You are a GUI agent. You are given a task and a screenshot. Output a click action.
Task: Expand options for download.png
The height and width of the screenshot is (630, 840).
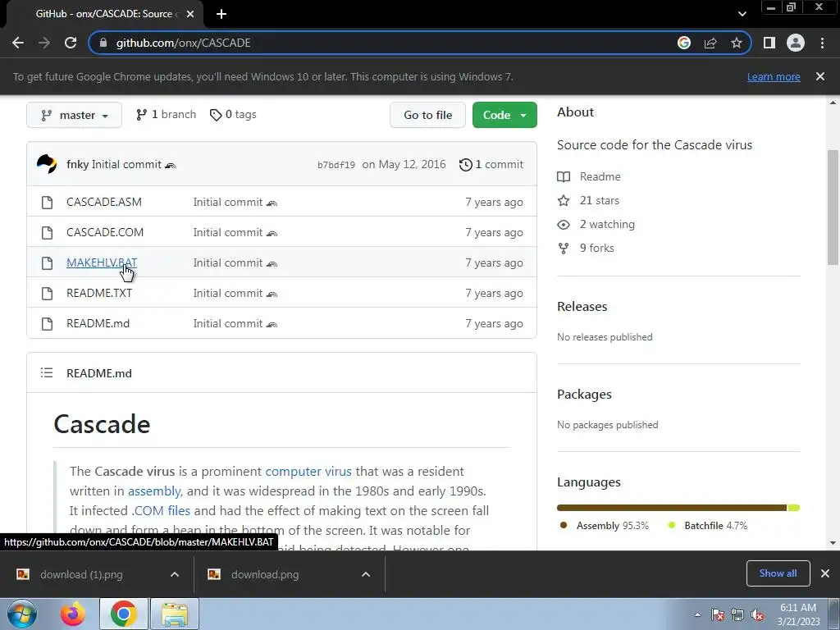pos(366,574)
